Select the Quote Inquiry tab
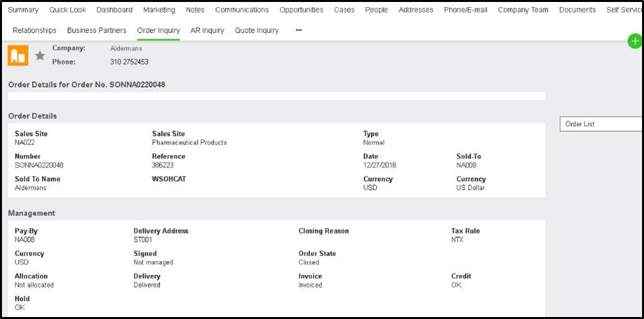The width and height of the screenshot is (644, 319). pos(257,30)
